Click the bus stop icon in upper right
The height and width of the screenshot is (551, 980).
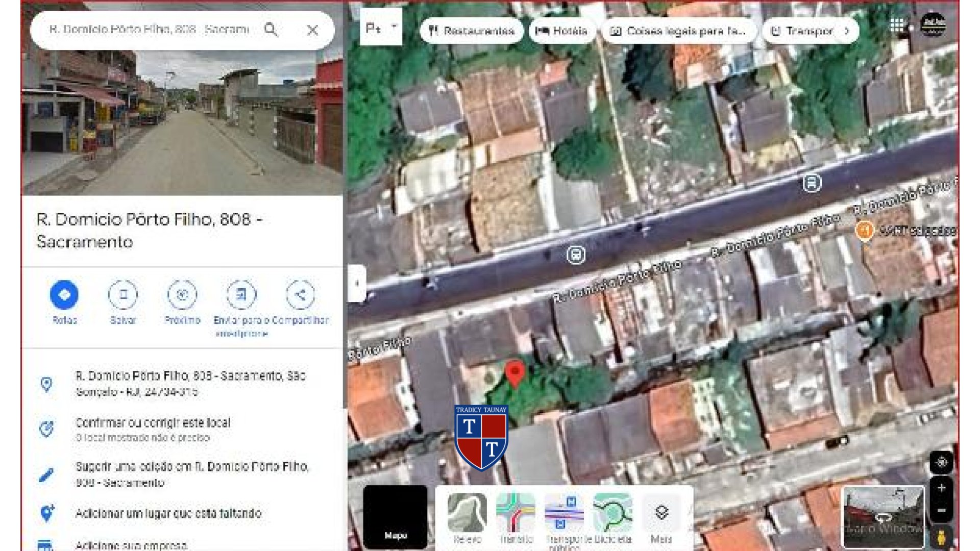812,183
